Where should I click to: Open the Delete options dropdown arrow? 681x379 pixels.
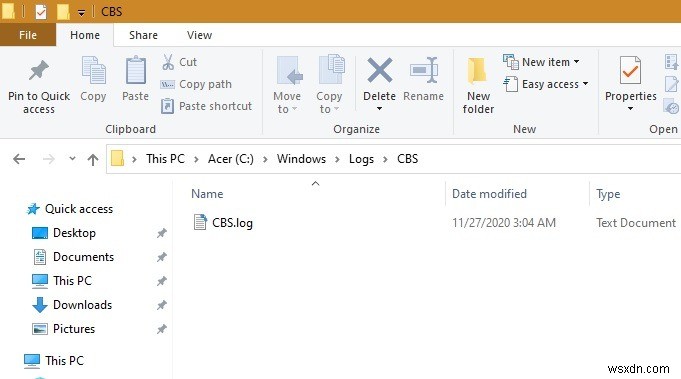tap(379, 109)
